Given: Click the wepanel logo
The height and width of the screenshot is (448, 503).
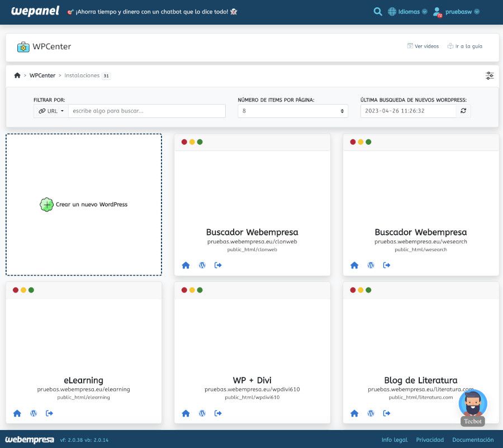Looking at the screenshot, I should pos(35,11).
